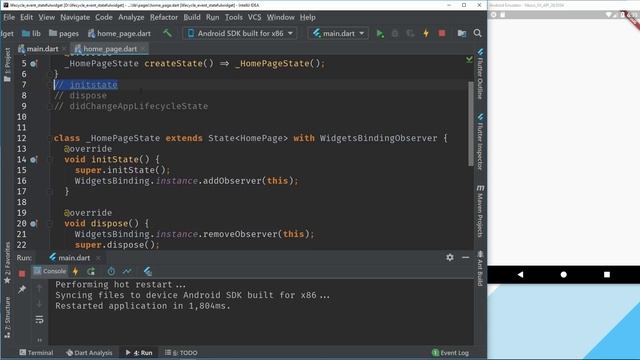Click the Search Everywhere magnifier icon
Screen dimensions: 640x360
[x=478, y=33]
